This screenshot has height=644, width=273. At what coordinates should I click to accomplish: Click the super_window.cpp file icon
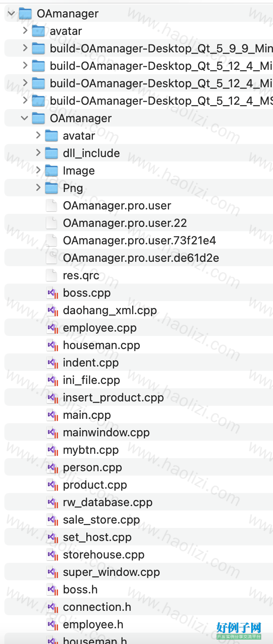(x=52, y=572)
